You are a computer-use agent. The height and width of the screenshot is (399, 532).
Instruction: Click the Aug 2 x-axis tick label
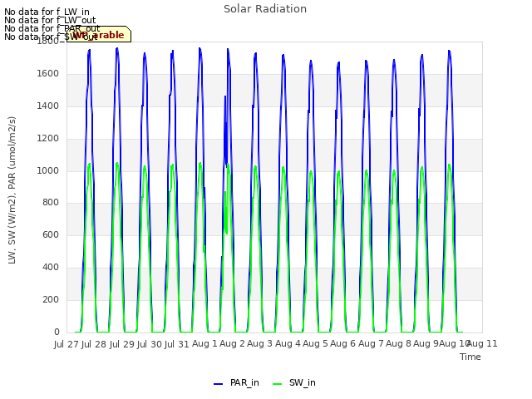click(232, 344)
